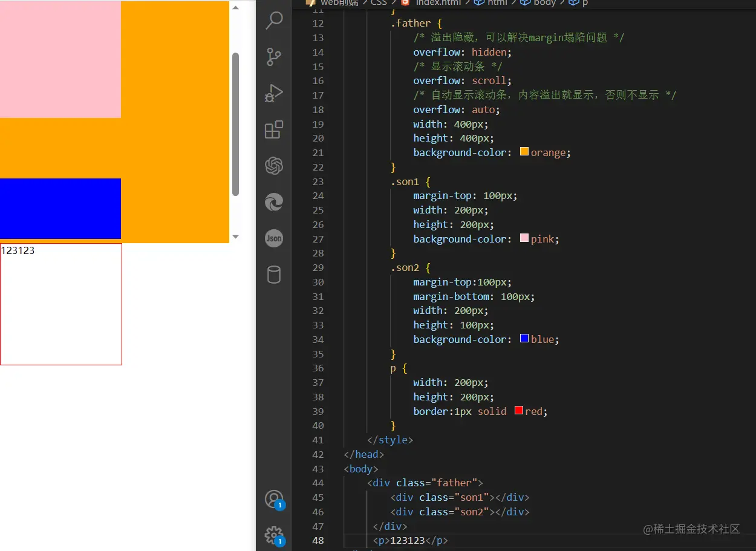Place cursor on .son2 selector

tap(405, 267)
